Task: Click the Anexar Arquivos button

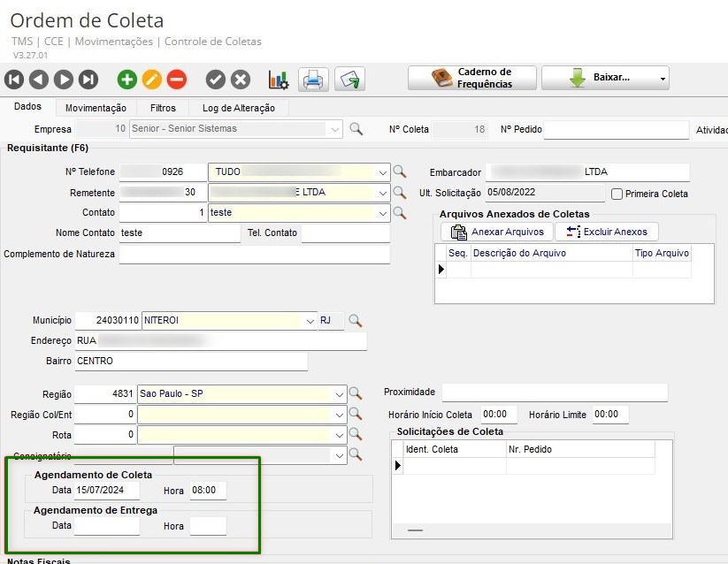Action: (497, 232)
